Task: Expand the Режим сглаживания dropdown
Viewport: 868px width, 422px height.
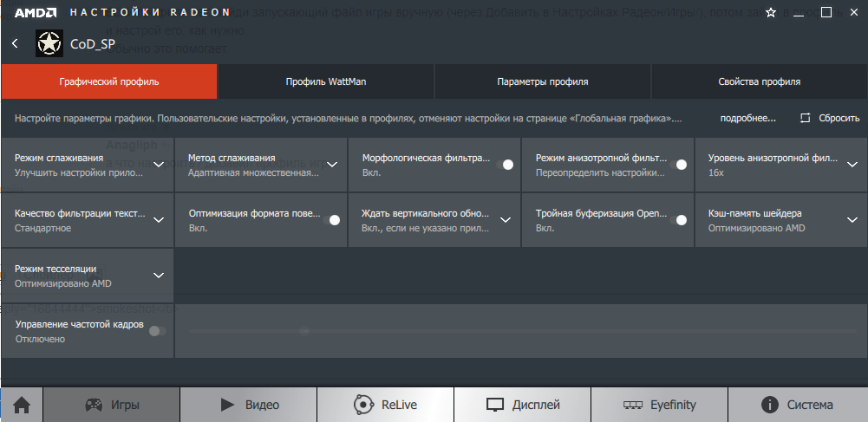Action: (x=159, y=165)
